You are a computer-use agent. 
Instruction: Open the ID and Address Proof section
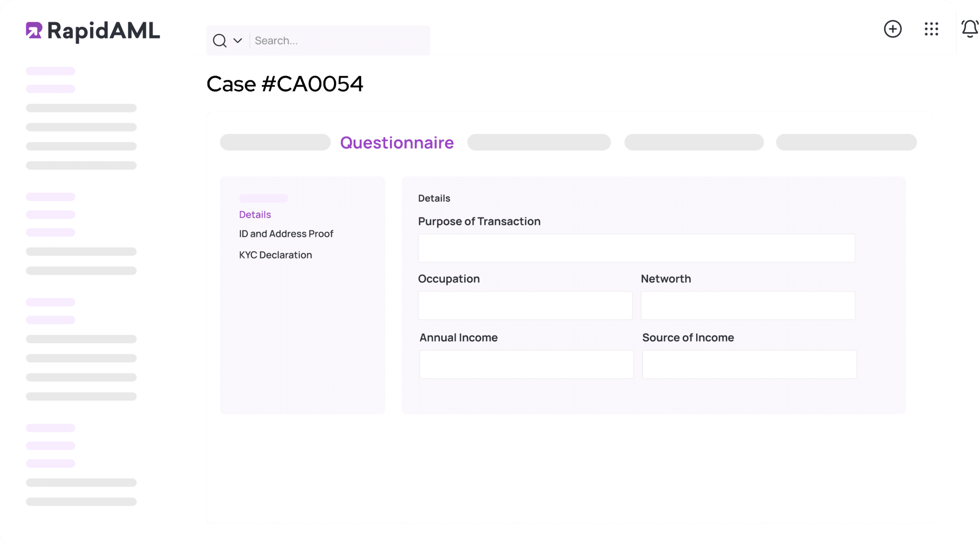coord(286,234)
